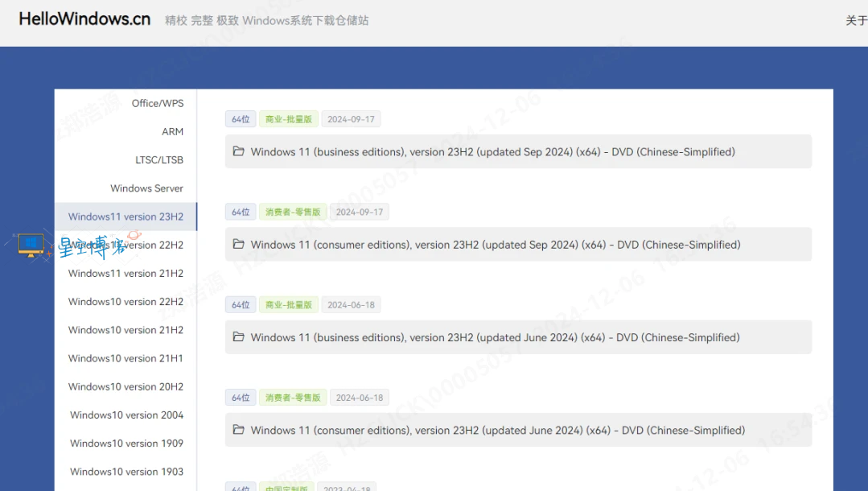Open Windows10 version 21H1 list
The height and width of the screenshot is (491, 868).
tap(125, 358)
